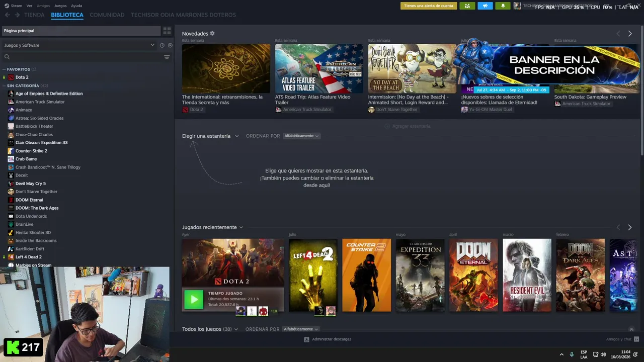Open Administrar descargas
Image resolution: width=644 pixels, height=362 pixels.
pyautogui.click(x=328, y=339)
